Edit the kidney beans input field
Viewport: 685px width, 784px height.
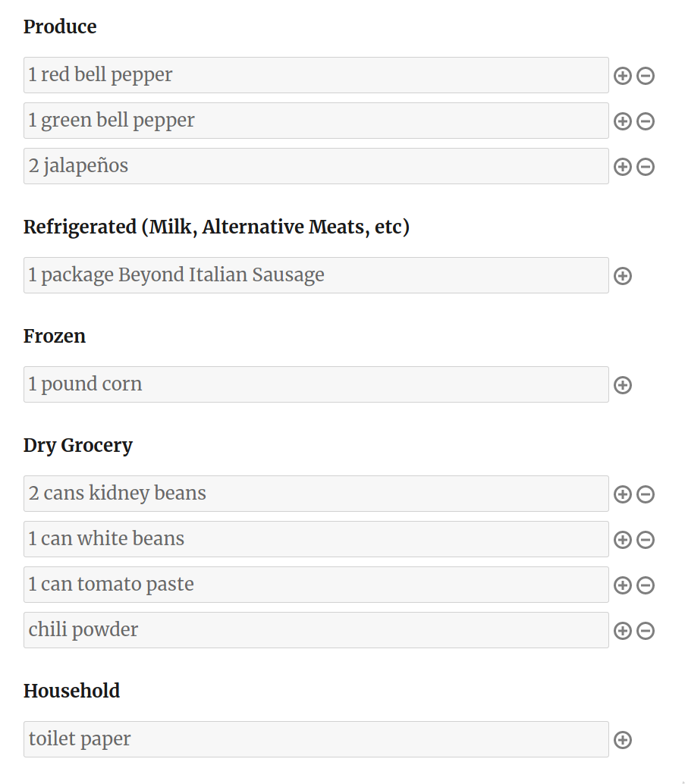316,494
